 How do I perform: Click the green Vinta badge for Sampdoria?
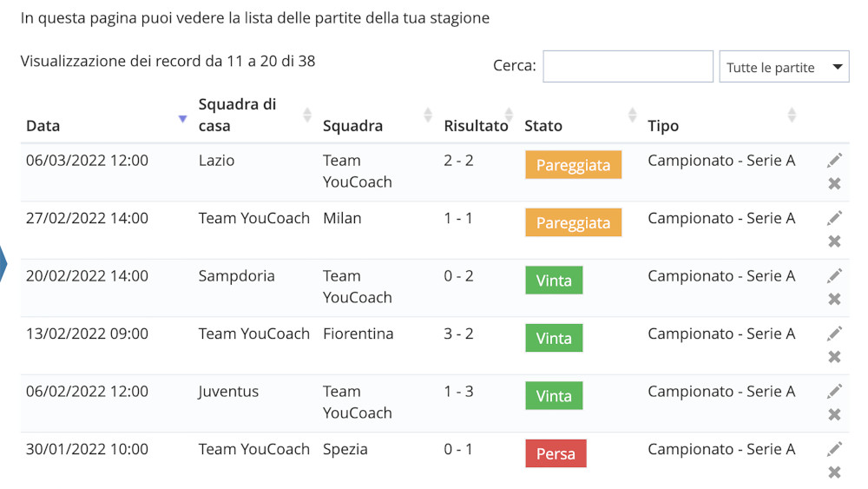[x=554, y=281]
